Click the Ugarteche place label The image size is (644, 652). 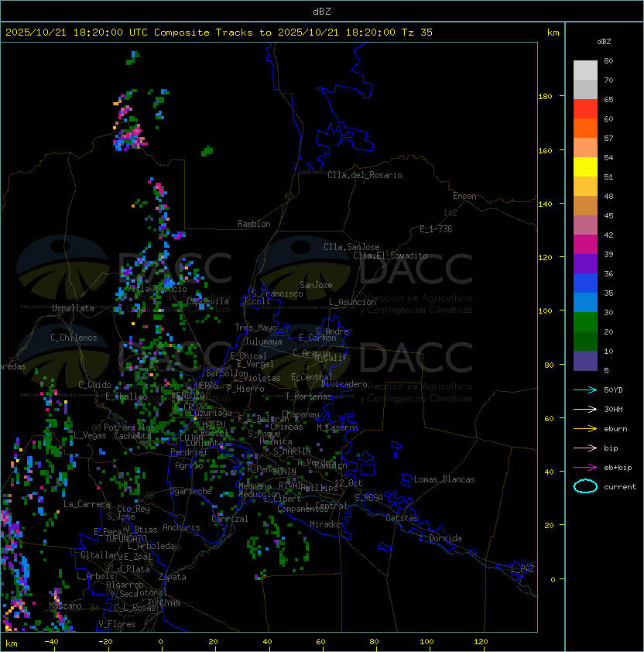(x=191, y=491)
